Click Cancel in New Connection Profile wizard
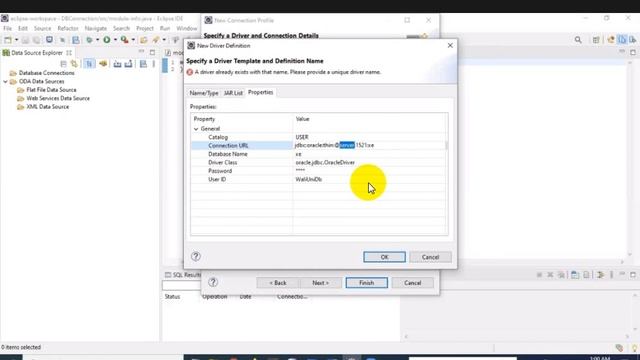The width and height of the screenshot is (640, 360). [413, 283]
